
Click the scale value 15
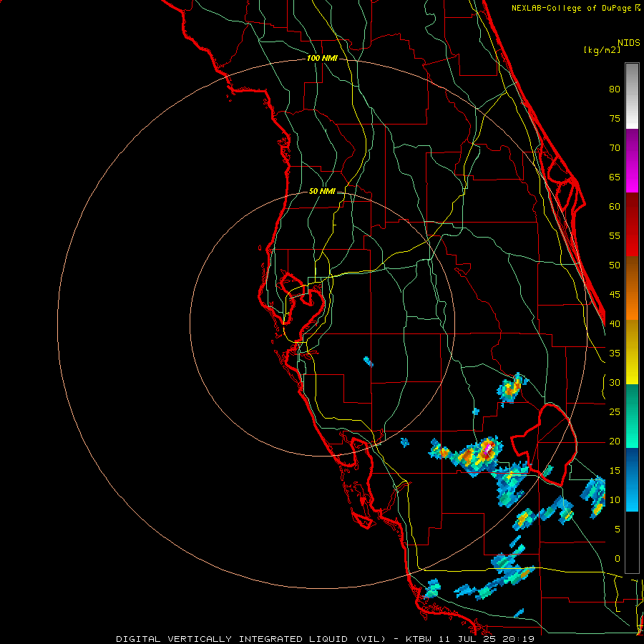[x=615, y=471]
